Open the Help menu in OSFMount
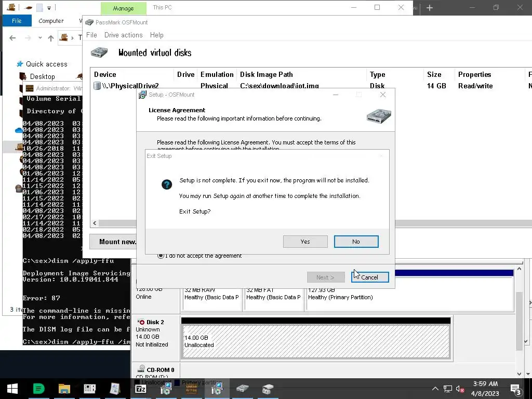The height and width of the screenshot is (399, 532). (157, 35)
